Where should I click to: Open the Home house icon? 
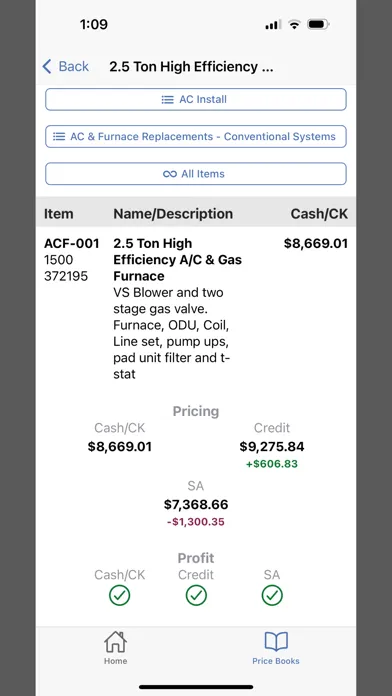pyautogui.click(x=115, y=642)
